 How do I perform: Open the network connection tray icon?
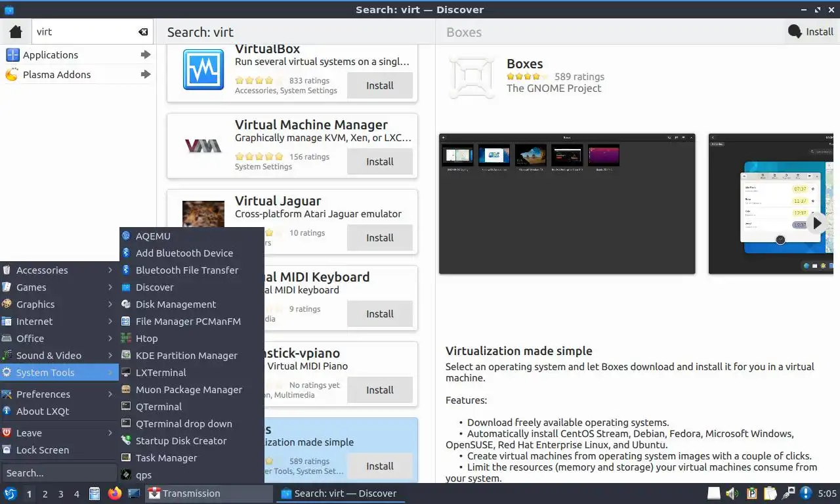coord(789,493)
